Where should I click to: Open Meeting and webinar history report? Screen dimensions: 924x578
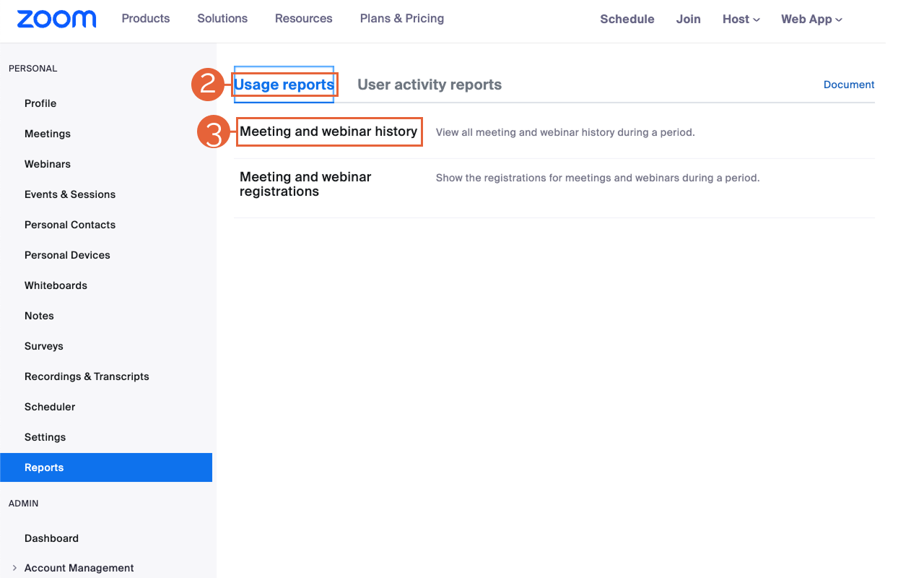(x=328, y=131)
